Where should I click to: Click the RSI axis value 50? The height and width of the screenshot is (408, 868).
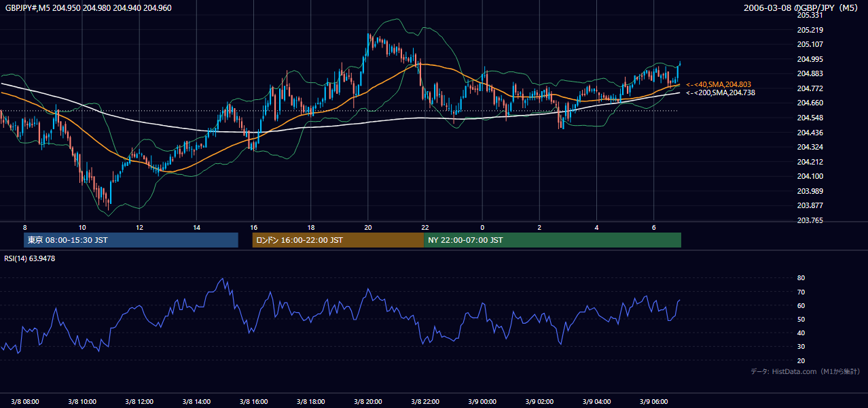801,319
